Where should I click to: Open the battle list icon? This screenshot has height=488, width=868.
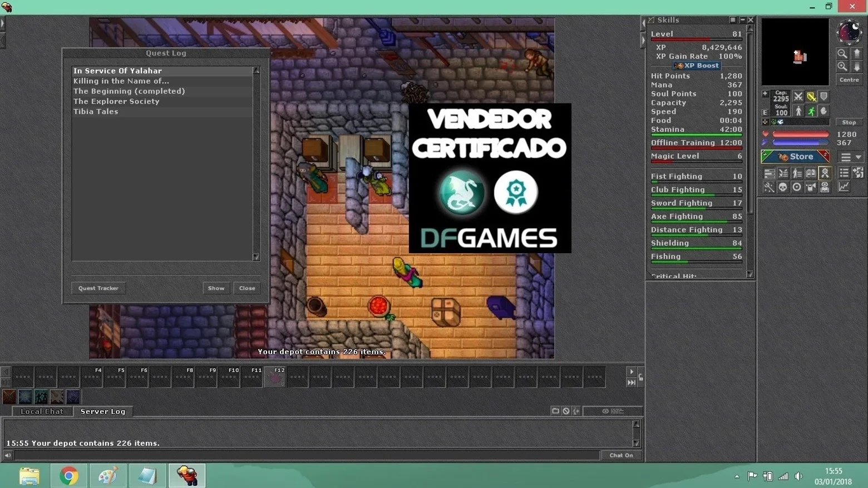coord(783,173)
